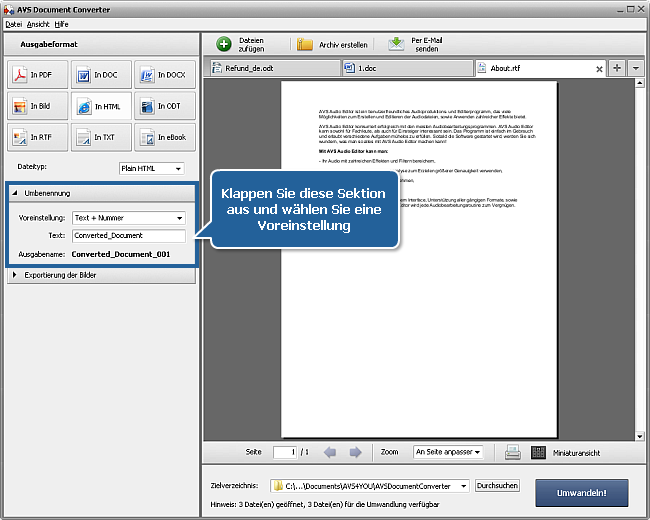
Task: Select In Bild image output format
Action: tap(37, 106)
